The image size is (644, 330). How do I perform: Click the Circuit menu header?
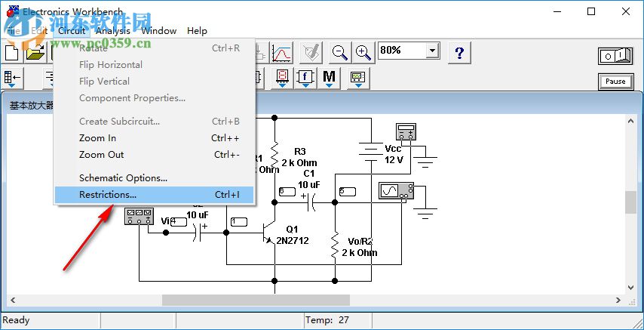[x=72, y=31]
